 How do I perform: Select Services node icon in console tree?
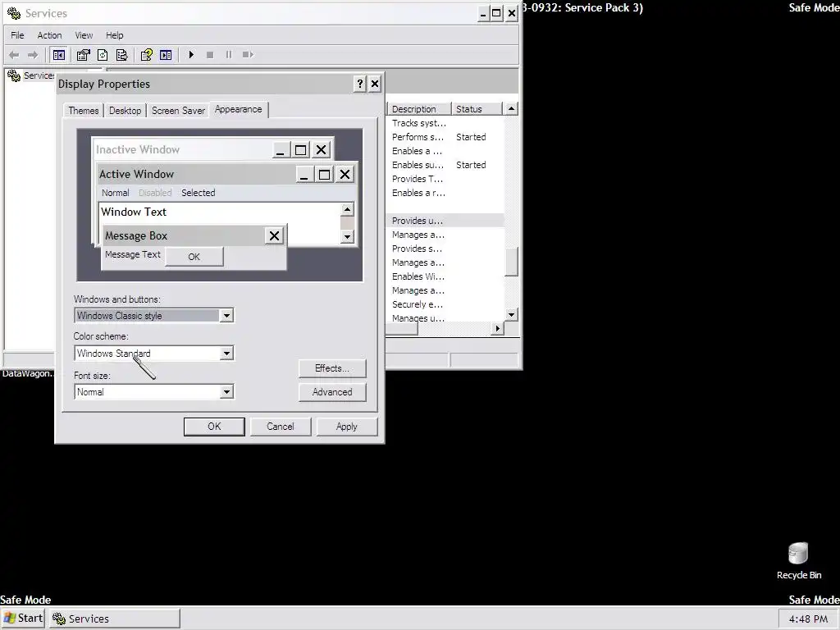tap(14, 75)
